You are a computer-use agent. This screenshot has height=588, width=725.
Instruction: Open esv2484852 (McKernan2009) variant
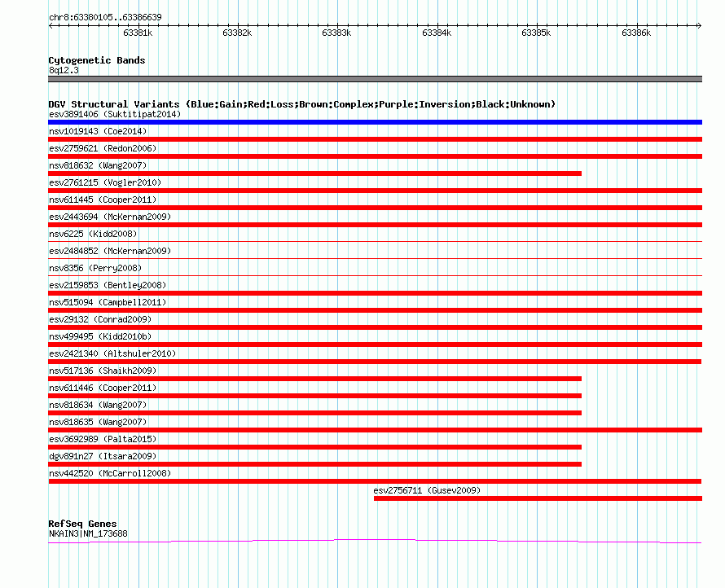click(110, 251)
